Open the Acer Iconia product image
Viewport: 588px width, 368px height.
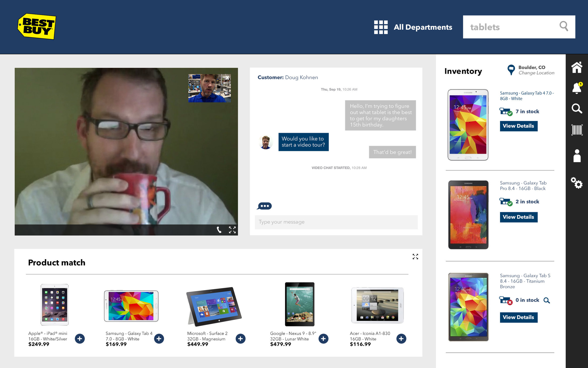click(x=377, y=305)
